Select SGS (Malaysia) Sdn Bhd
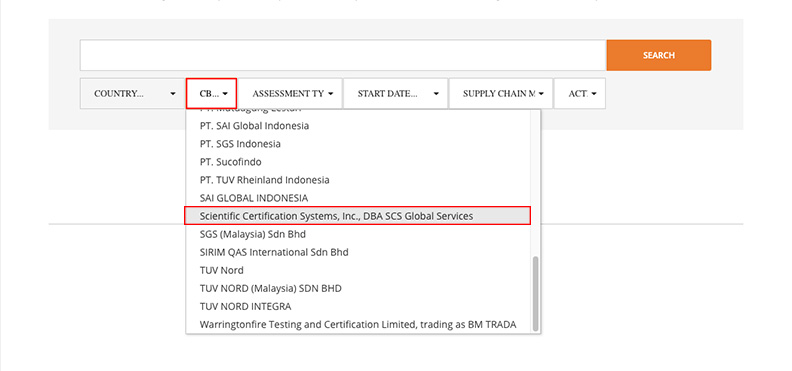 click(359, 234)
